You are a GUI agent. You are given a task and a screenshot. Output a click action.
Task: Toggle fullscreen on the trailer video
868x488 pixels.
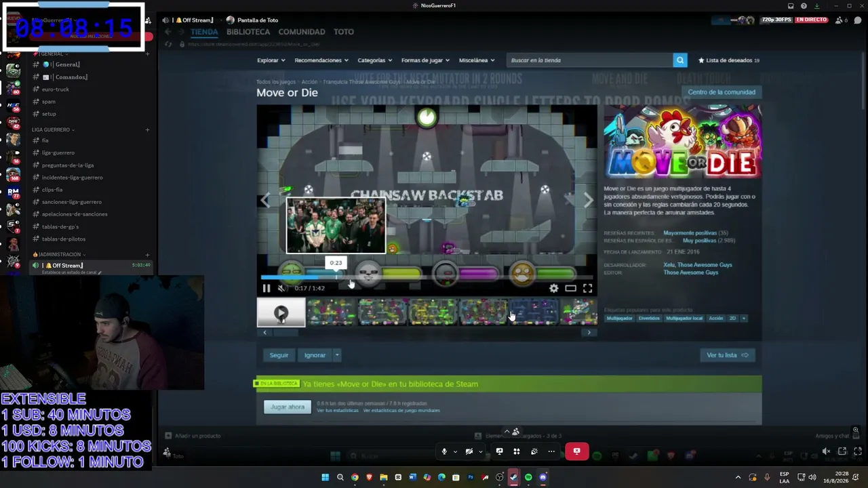[x=587, y=288]
